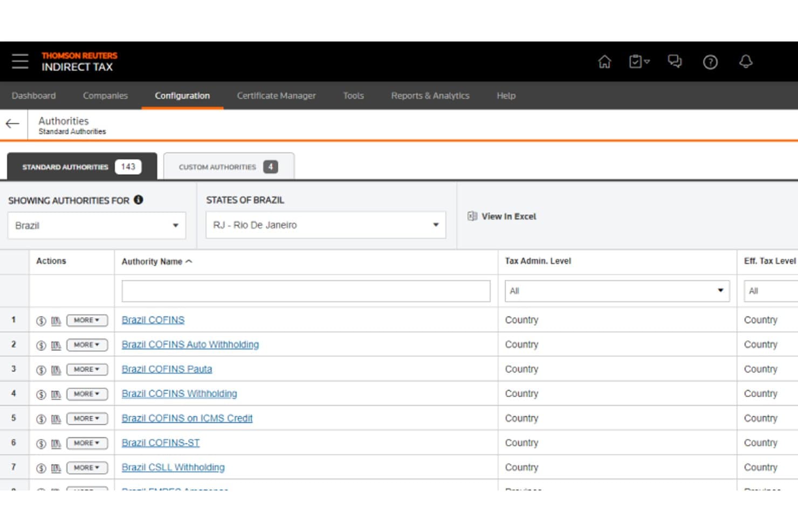This screenshot has height=532, width=798.
Task: Click the back arrow beside Authorities
Action: (x=12, y=124)
